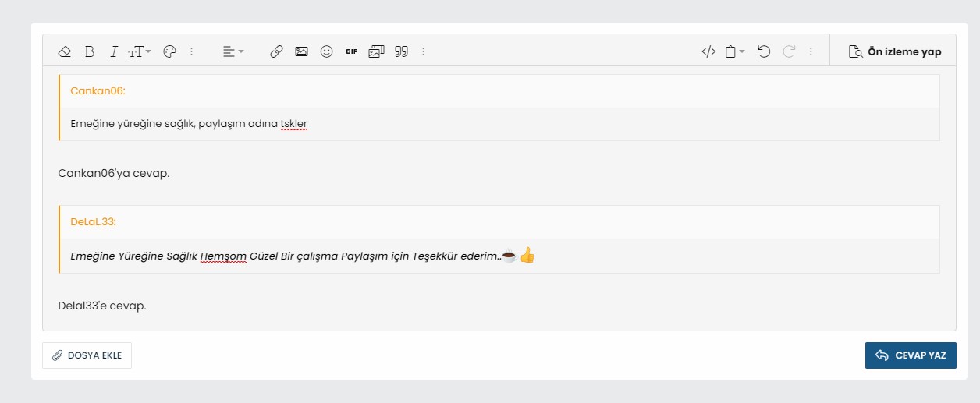Click the insert image icon

pos(301,51)
